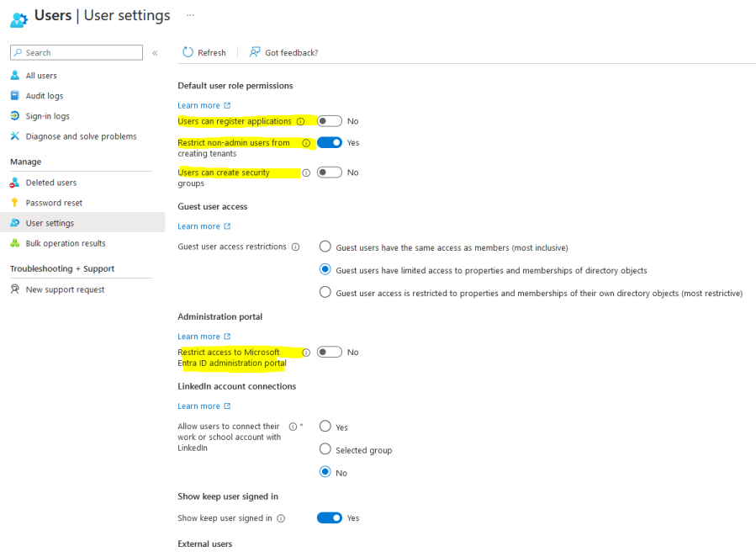Enable Users can register applications
Screen dimensions: 756x557
tap(328, 120)
